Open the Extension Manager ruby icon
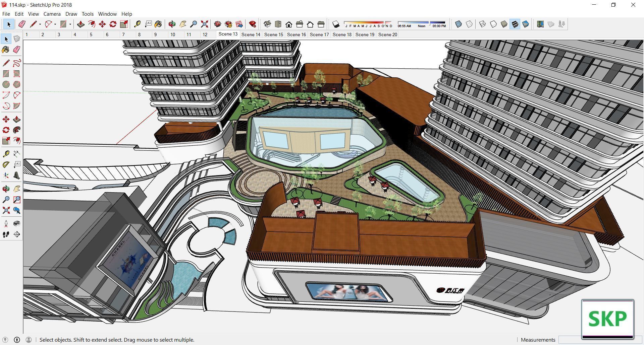This screenshot has width=644, height=345. point(253,24)
